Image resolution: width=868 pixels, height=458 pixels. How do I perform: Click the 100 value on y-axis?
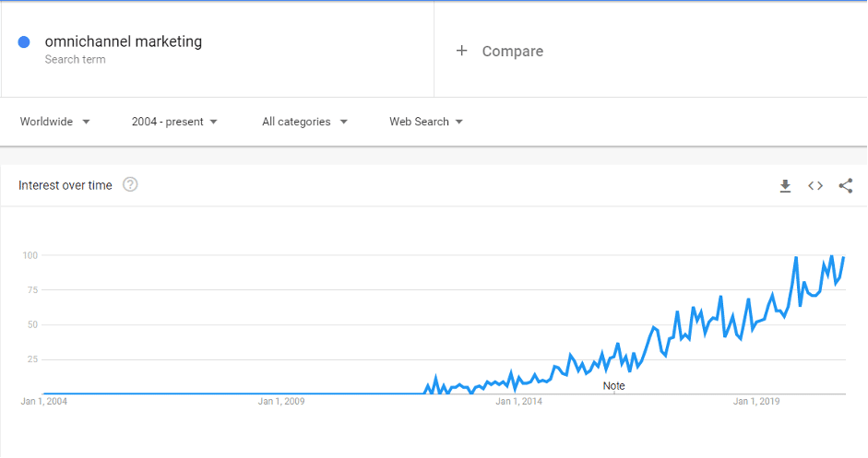coord(31,255)
